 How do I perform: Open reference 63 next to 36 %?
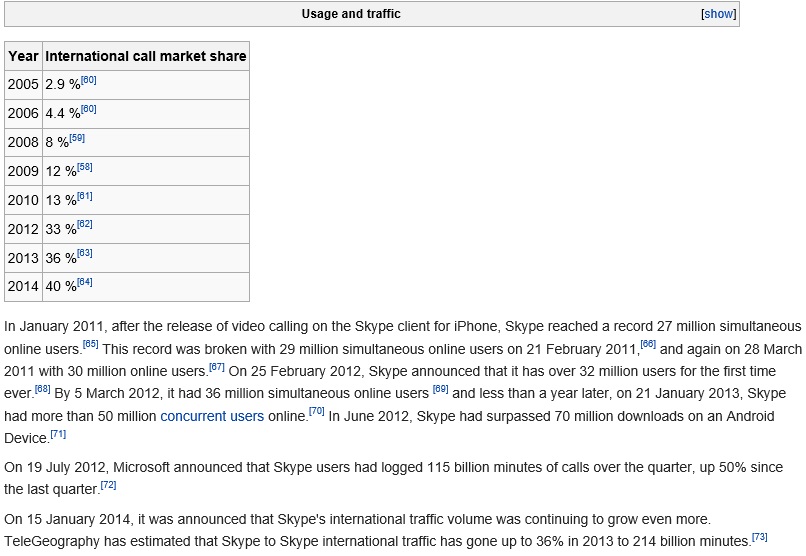85,253
